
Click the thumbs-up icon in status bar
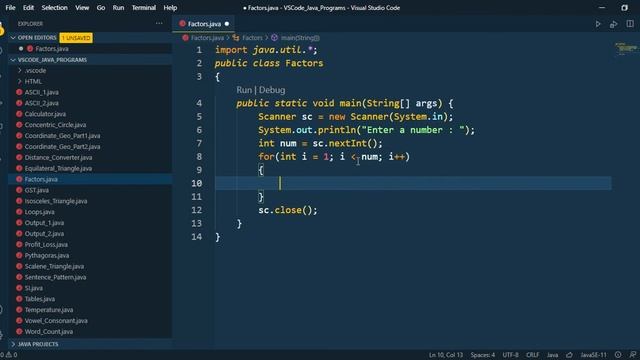(569, 355)
